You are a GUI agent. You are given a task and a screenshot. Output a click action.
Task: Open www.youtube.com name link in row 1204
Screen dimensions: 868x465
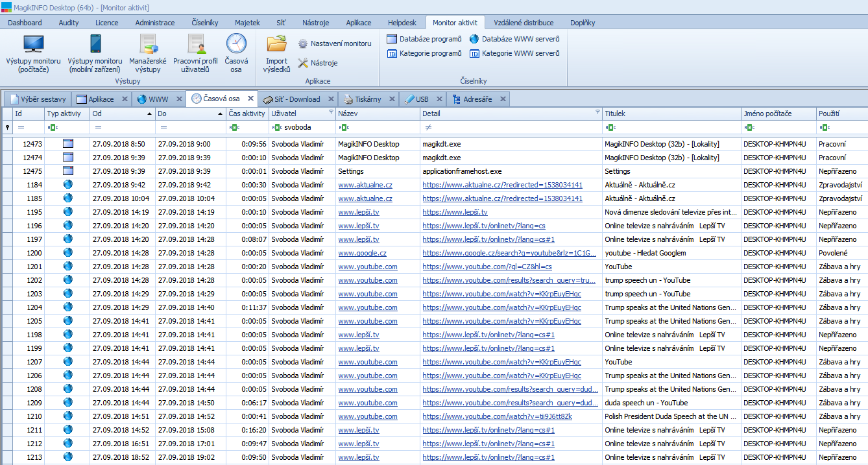[x=368, y=307]
